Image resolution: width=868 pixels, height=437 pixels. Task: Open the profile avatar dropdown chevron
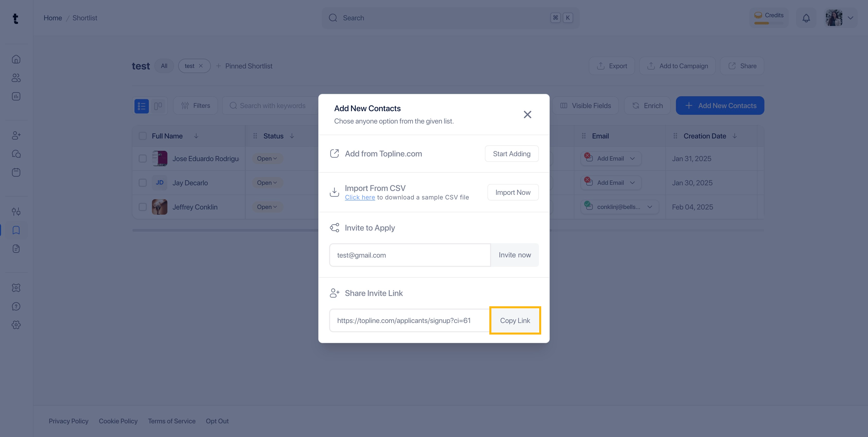click(x=851, y=18)
